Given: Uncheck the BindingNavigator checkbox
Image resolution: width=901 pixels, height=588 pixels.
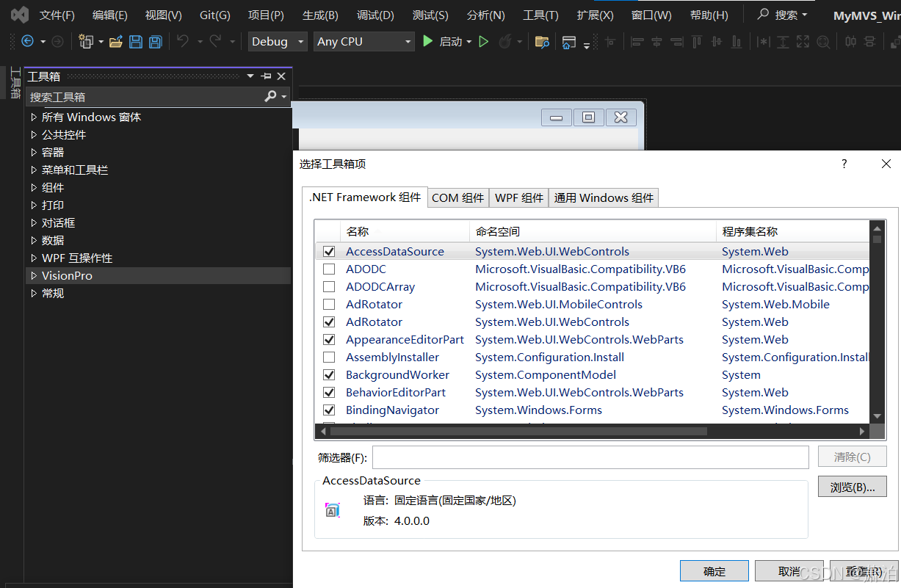Looking at the screenshot, I should pyautogui.click(x=329, y=410).
